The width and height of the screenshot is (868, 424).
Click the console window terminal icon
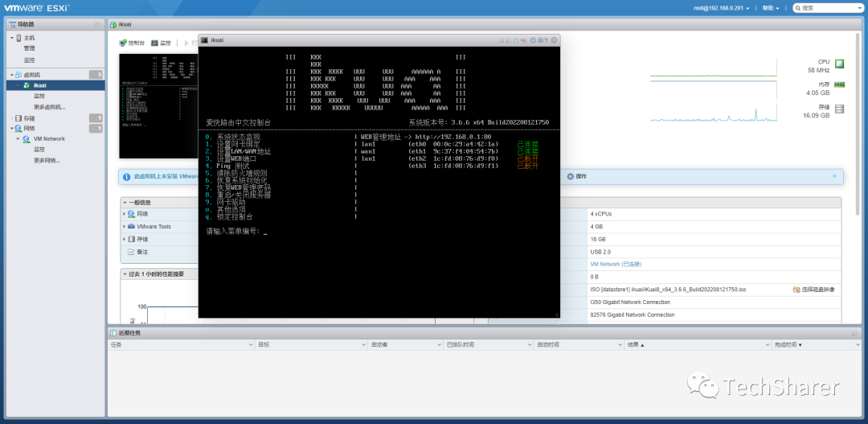[x=204, y=40]
